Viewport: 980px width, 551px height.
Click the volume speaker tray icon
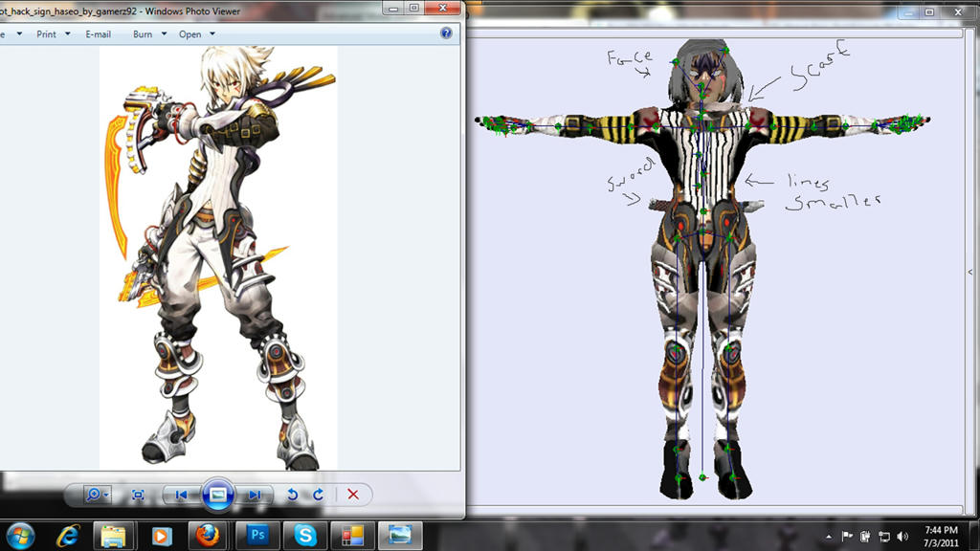(902, 536)
